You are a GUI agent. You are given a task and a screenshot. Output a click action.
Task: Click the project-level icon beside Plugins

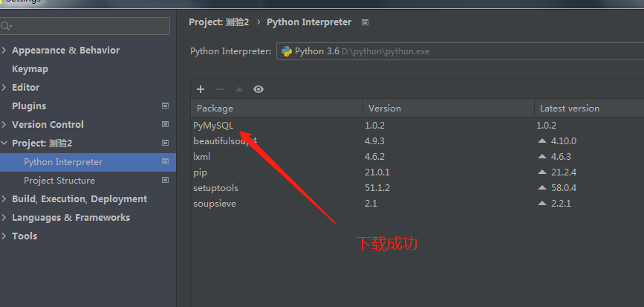point(165,106)
